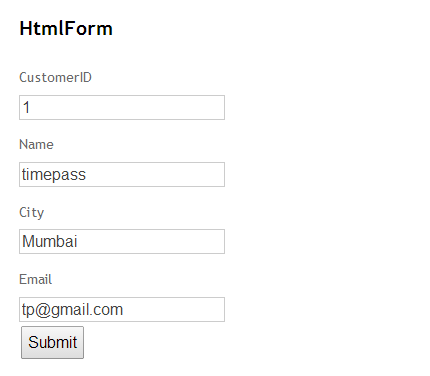Click the Name field label

click(x=36, y=145)
